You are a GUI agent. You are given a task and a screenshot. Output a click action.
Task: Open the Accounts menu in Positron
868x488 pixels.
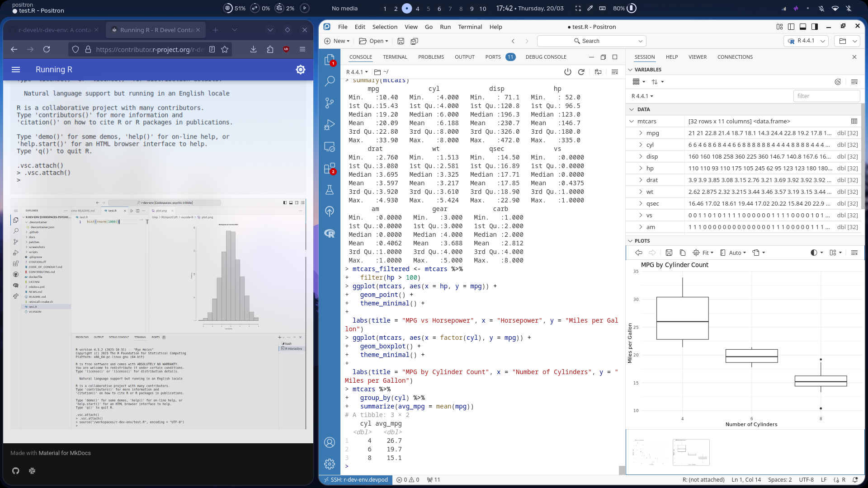click(330, 442)
